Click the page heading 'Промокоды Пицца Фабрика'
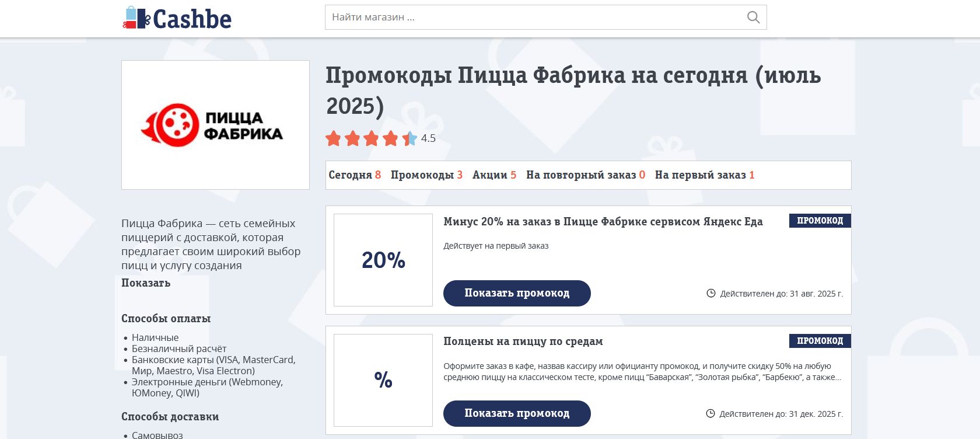The image size is (980, 439). 573,90
